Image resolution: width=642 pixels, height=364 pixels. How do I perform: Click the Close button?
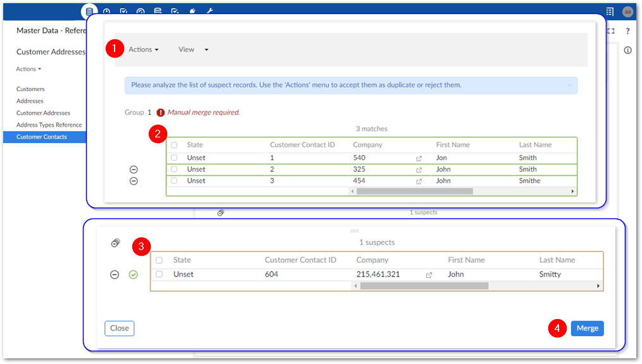(119, 328)
